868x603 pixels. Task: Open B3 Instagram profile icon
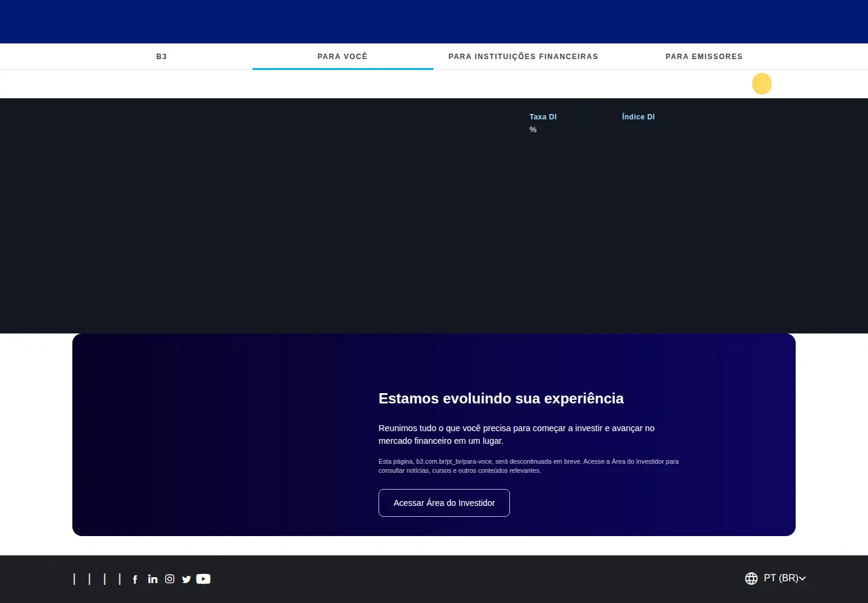(169, 579)
